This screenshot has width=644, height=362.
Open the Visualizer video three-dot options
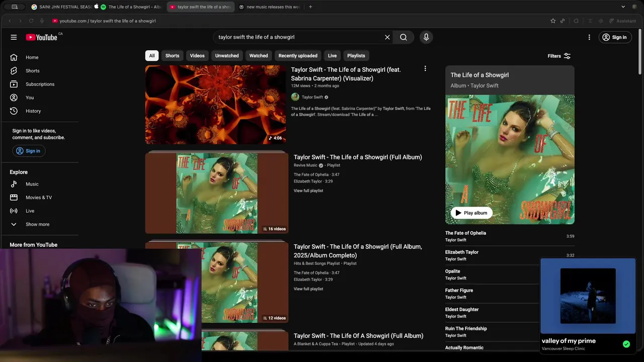tap(425, 68)
